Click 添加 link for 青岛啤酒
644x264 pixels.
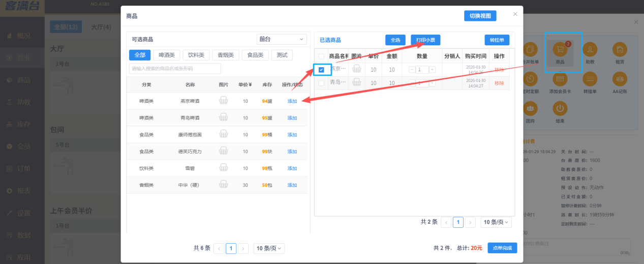click(292, 118)
